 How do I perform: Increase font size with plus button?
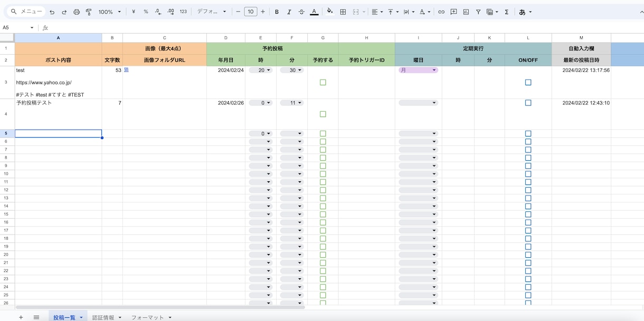(x=263, y=12)
